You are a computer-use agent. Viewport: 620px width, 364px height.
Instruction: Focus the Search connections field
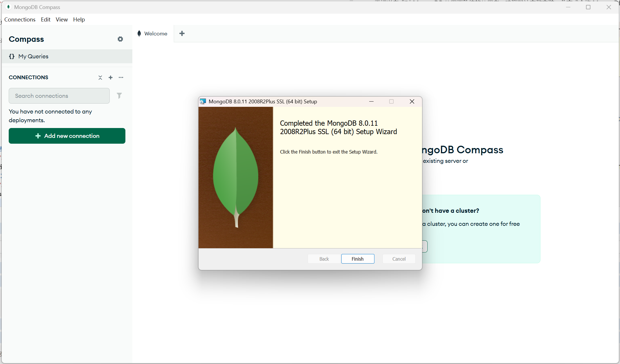click(x=59, y=96)
